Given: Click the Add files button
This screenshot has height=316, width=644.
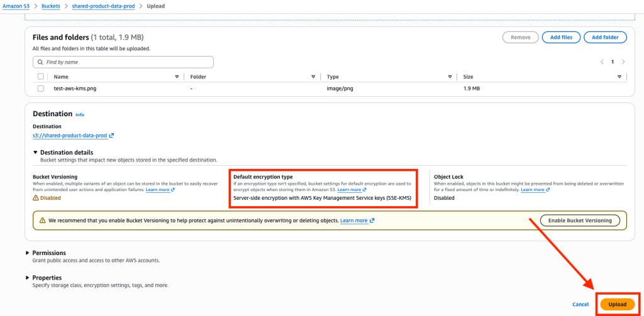Looking at the screenshot, I should (x=561, y=37).
